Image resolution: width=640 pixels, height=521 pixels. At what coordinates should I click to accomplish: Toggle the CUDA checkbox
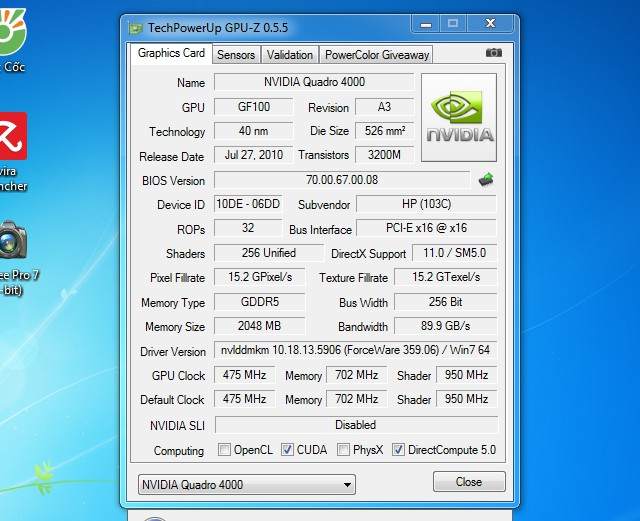(288, 450)
